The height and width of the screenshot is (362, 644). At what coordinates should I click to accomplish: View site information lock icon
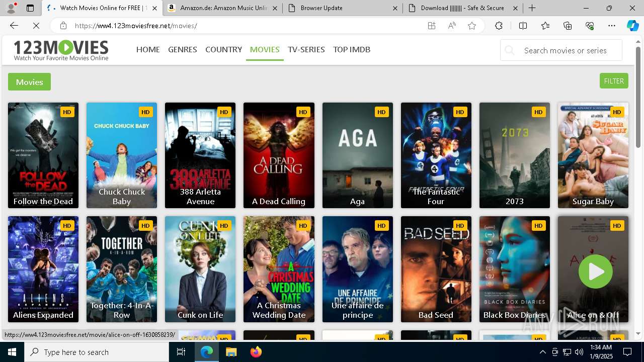[63, 26]
